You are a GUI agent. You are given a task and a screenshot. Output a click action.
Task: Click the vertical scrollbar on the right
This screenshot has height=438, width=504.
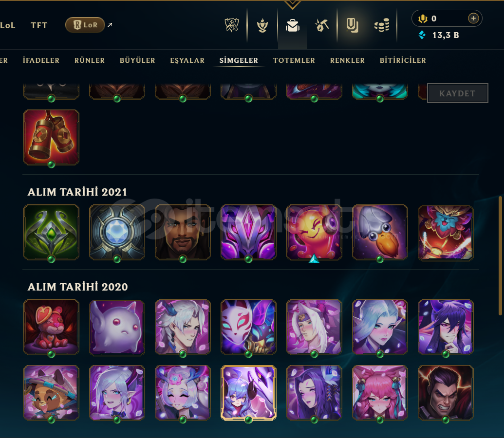click(500, 255)
